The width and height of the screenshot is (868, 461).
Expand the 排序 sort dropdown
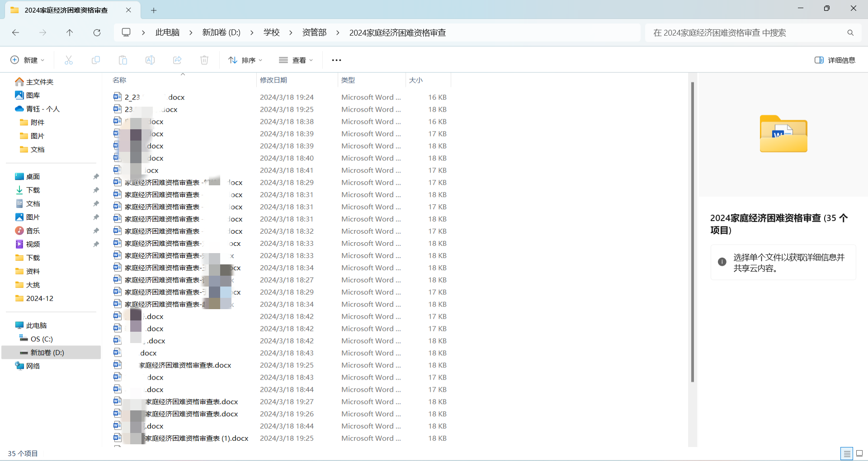pos(245,60)
